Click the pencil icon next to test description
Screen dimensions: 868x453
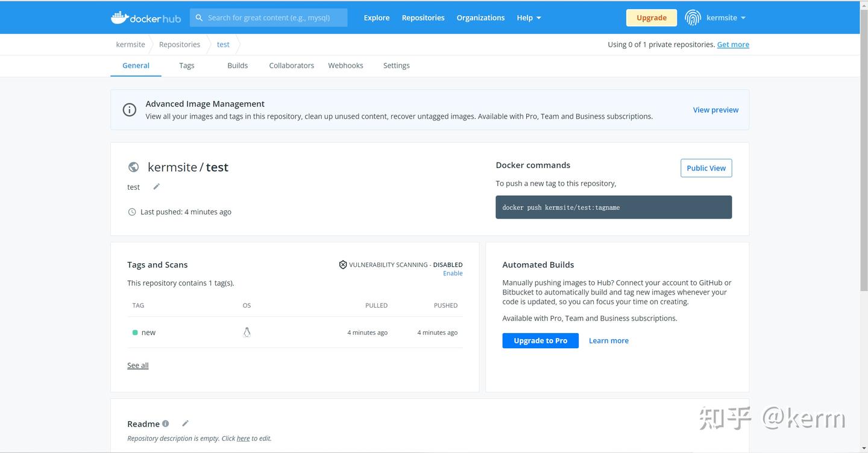[x=156, y=187]
